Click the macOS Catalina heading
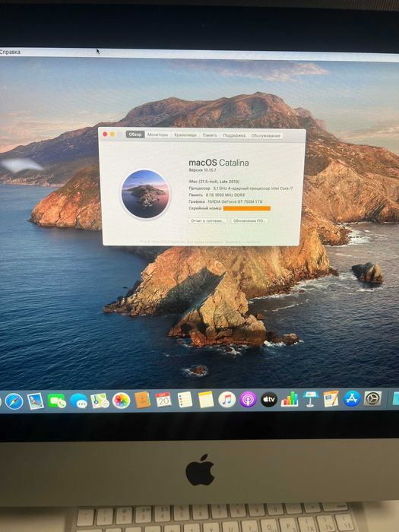The width and height of the screenshot is (399, 532). pyautogui.click(x=219, y=163)
